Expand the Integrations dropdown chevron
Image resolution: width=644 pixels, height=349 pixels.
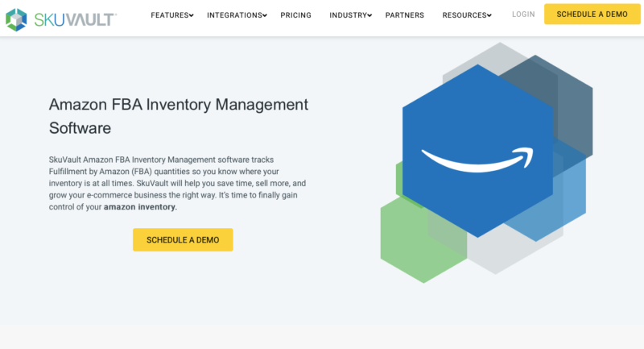pyautogui.click(x=265, y=15)
